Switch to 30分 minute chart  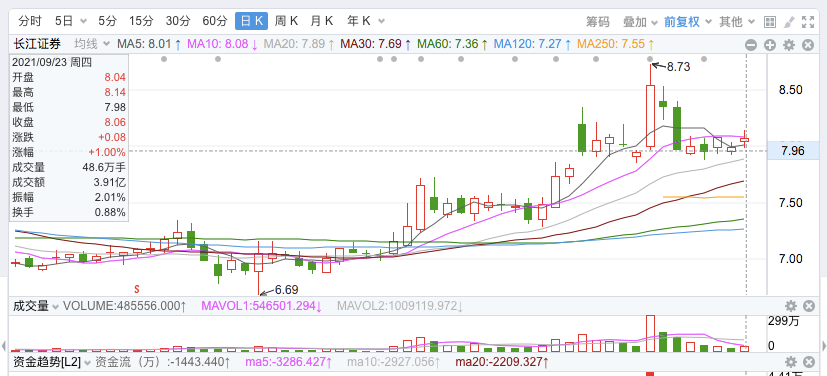pos(178,22)
